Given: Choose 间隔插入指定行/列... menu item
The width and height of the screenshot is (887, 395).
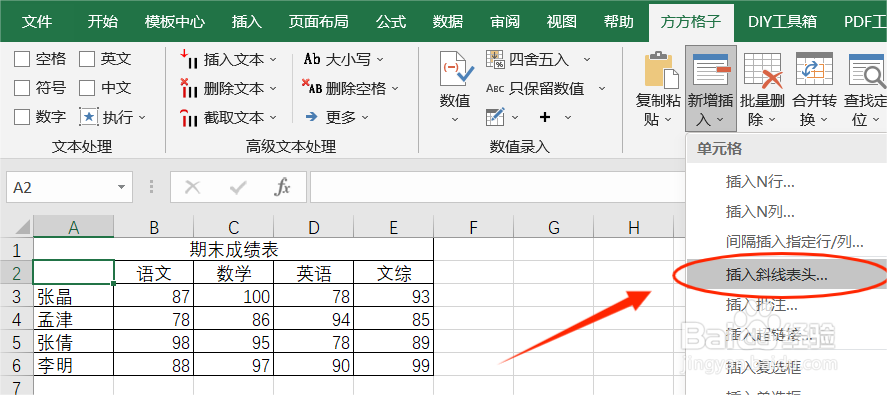Looking at the screenshot, I should 795,242.
